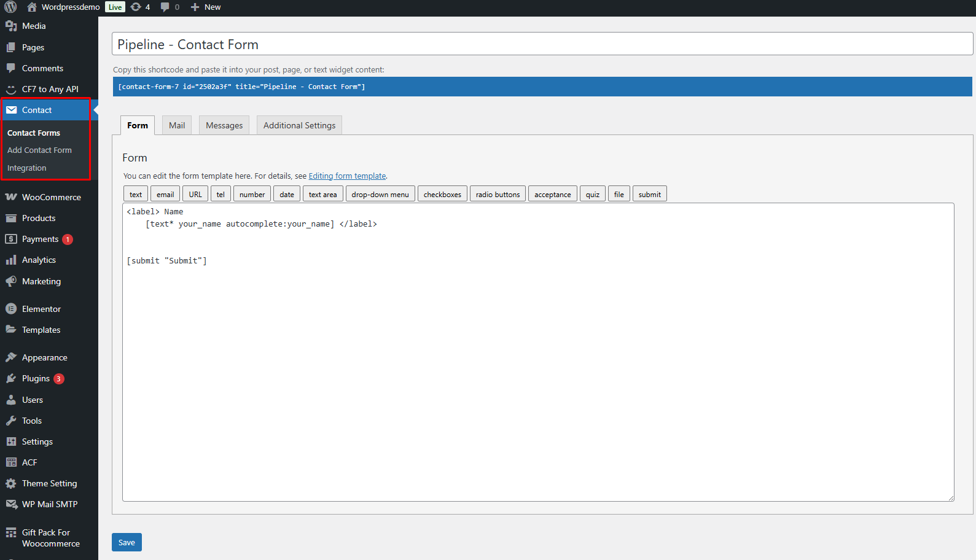Select the contact form shortcode text
This screenshot has height=560, width=976.
(x=241, y=87)
